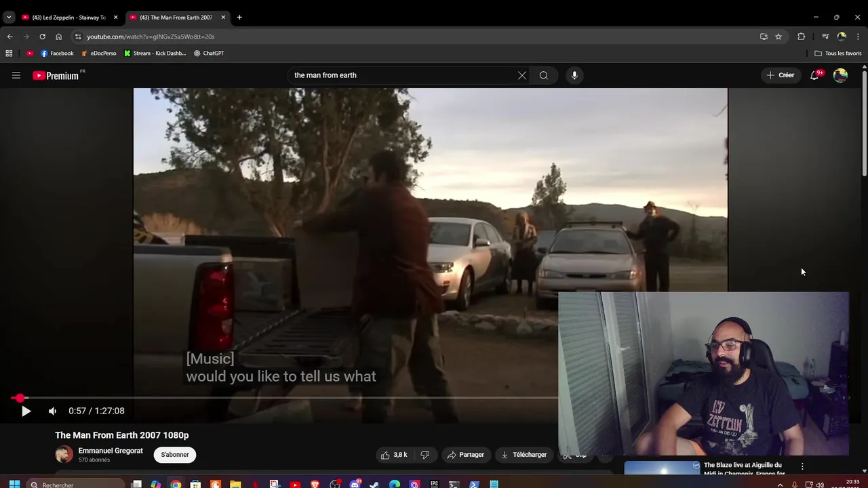The image size is (868, 488).
Task: Open the Créer create button
Action: click(x=780, y=75)
